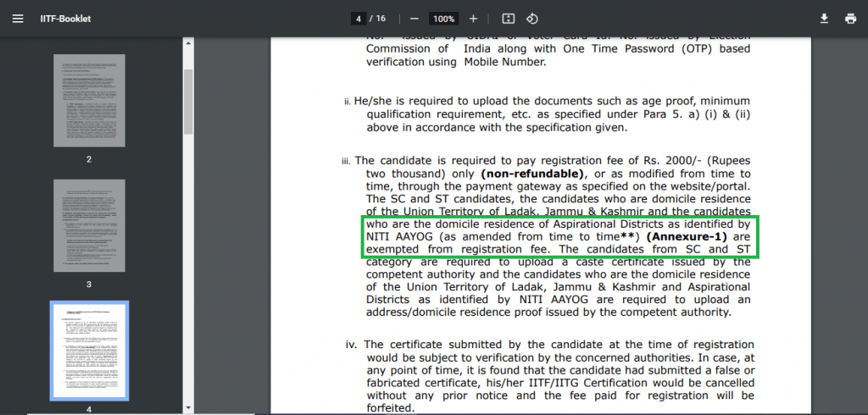Open the sidebar hamburger menu
868x415 pixels.
click(18, 19)
